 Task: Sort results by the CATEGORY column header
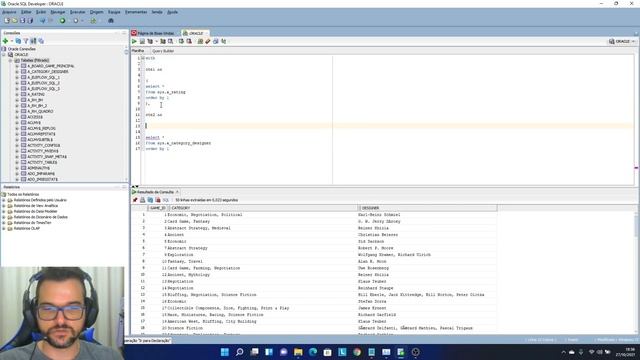point(263,208)
